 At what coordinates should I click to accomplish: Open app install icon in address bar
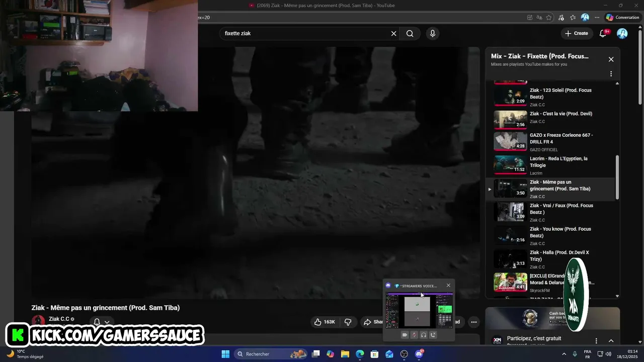pos(530,17)
